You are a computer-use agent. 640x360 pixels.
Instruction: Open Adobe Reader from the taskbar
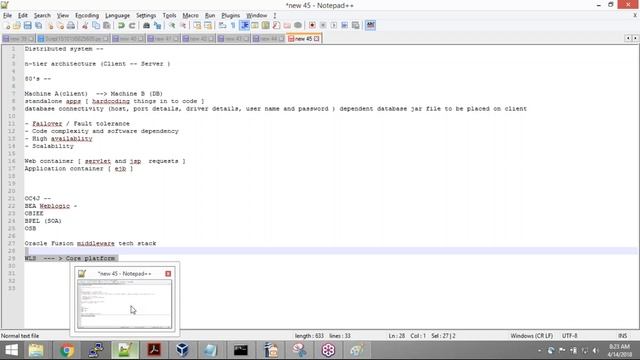point(153,350)
